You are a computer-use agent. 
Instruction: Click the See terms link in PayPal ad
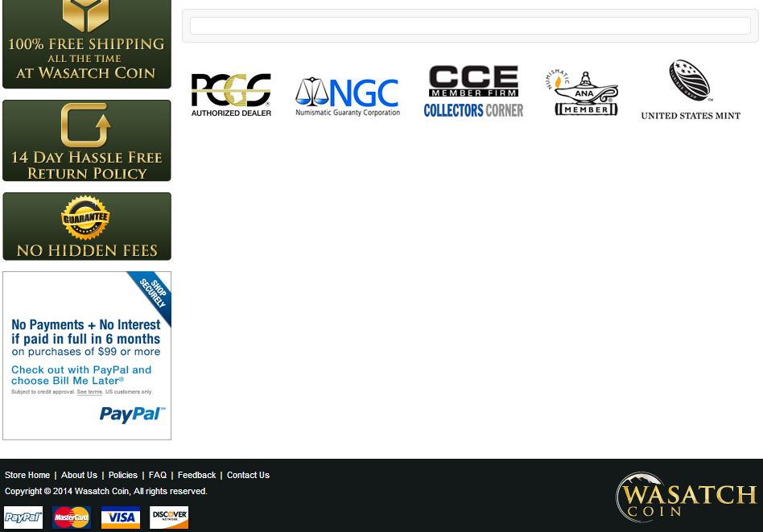(x=89, y=392)
